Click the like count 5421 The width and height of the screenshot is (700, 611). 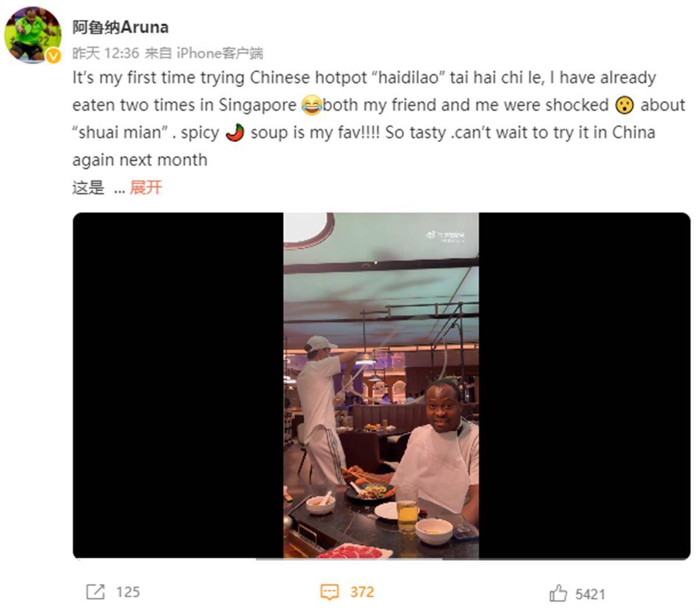coord(590,594)
